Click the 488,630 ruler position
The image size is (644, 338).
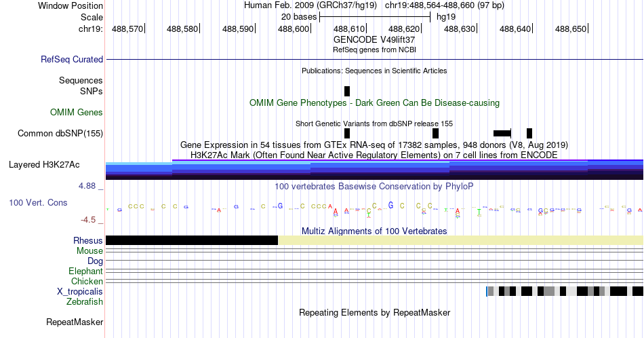tap(460, 29)
